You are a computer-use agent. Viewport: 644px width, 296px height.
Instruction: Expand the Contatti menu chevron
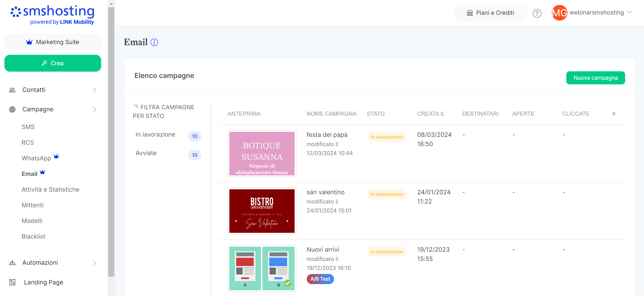(95, 90)
